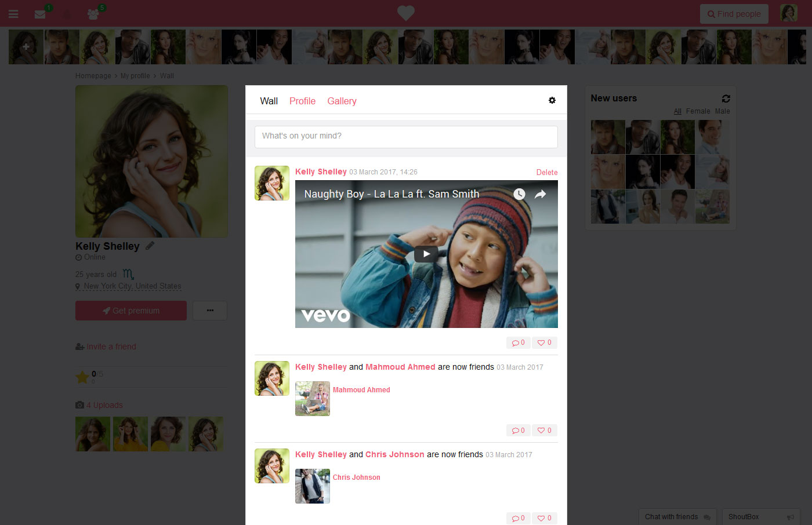Open wall settings gear icon
812x525 pixels.
(552, 100)
